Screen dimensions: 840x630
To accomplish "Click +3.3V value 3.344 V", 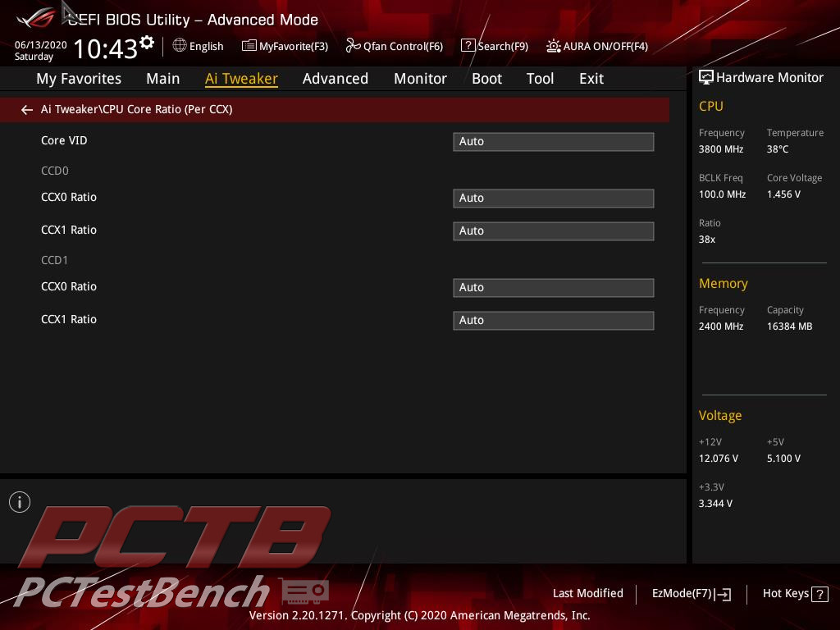I will tap(715, 504).
